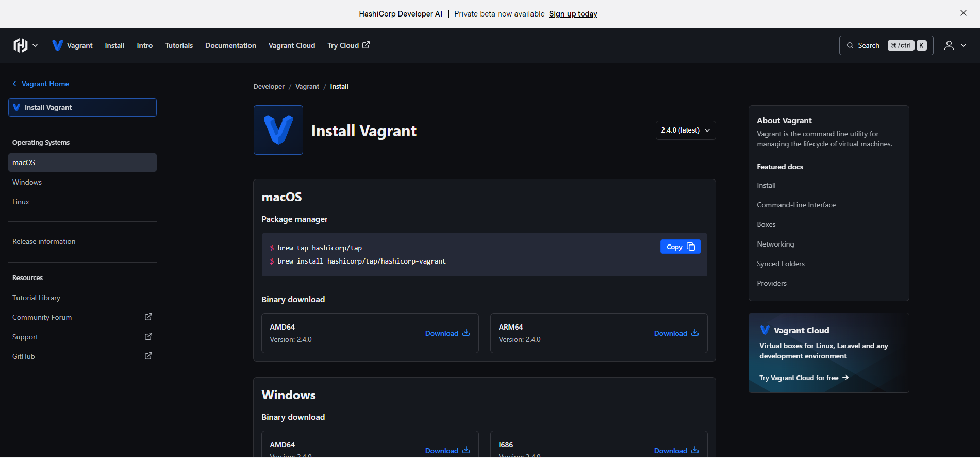The image size is (980, 458).
Task: Open Release information in sidebar
Action: (x=82, y=241)
